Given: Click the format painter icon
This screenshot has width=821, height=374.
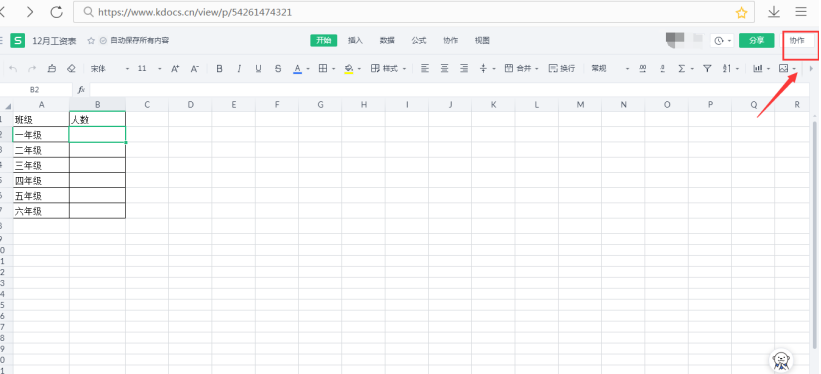Looking at the screenshot, I should (x=51, y=68).
